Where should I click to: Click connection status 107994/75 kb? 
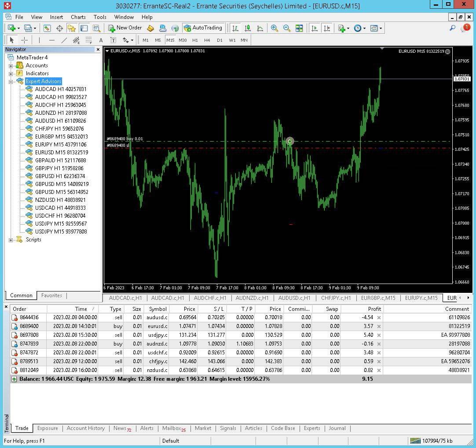pyautogui.click(x=432, y=441)
